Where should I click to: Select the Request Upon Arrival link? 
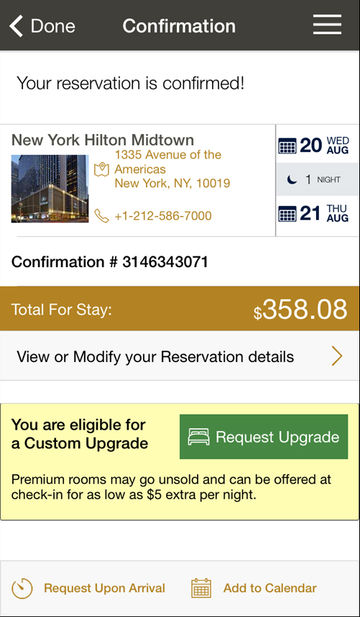(x=105, y=588)
